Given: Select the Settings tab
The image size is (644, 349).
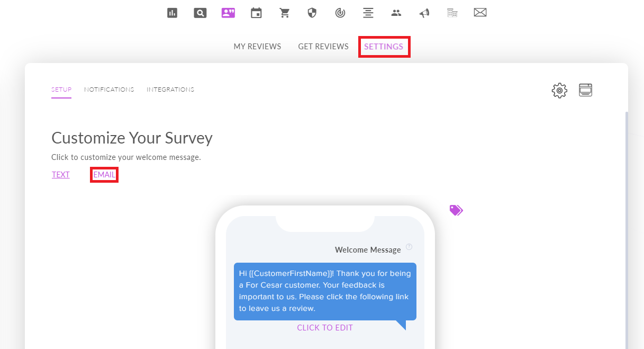Looking at the screenshot, I should pyautogui.click(x=384, y=47).
